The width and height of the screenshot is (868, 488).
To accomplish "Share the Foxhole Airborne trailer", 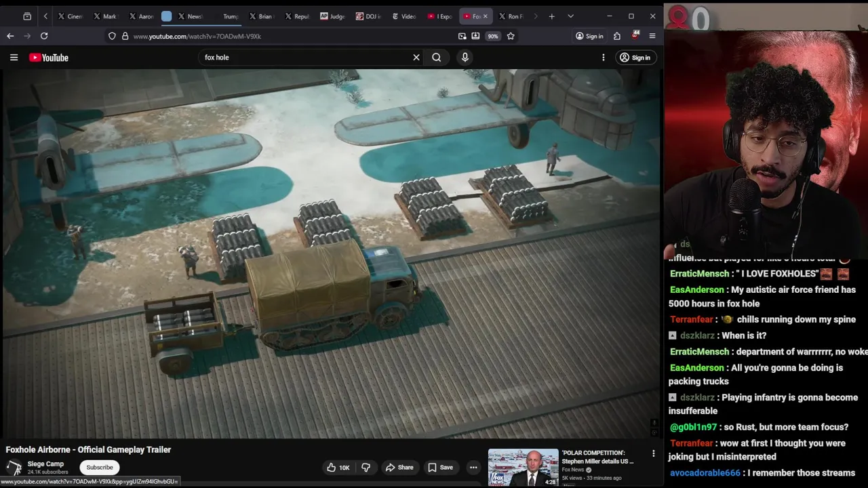I will pyautogui.click(x=399, y=468).
